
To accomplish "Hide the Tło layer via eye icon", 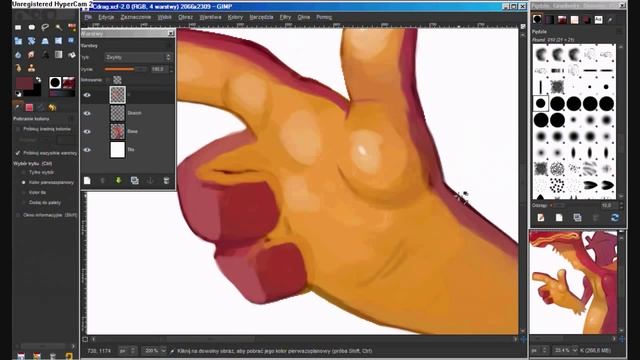I will pos(87,150).
